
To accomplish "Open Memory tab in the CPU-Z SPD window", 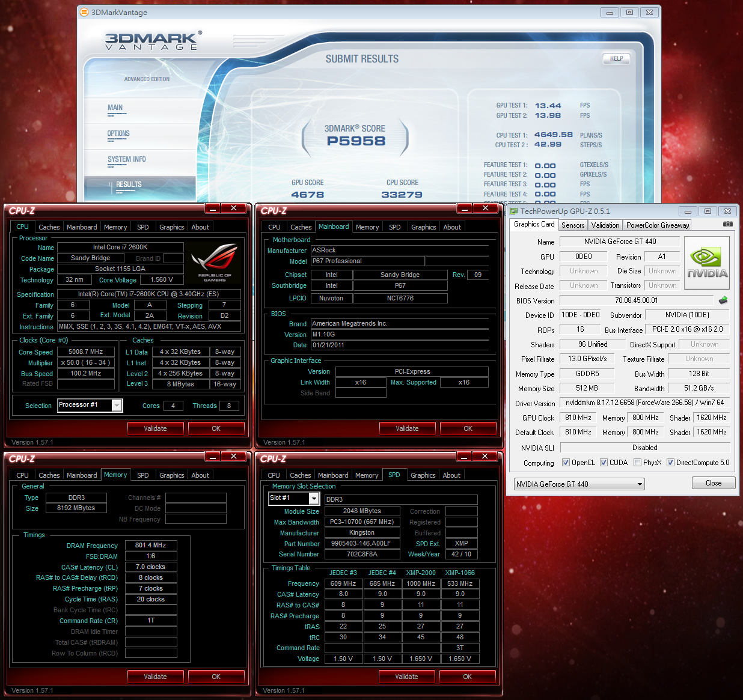I will point(367,475).
